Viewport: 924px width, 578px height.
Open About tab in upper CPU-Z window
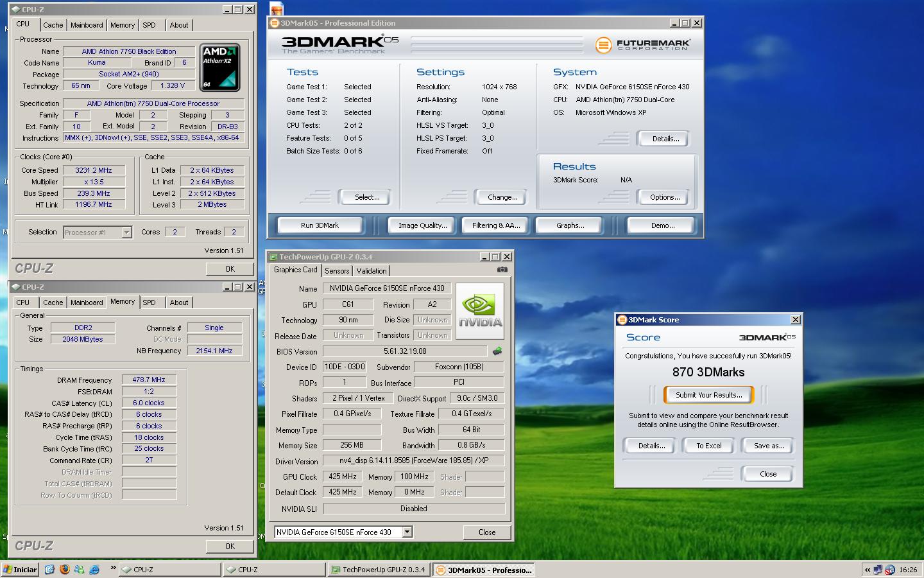tap(179, 25)
